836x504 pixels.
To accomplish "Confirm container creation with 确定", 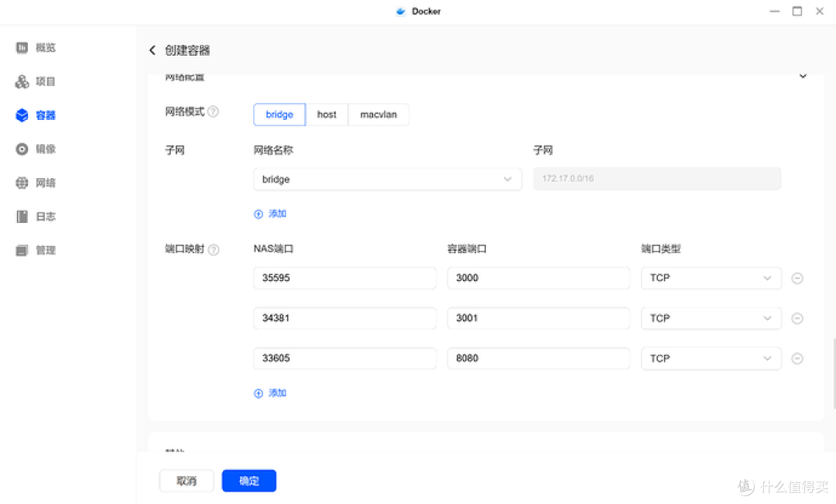I will (248, 480).
